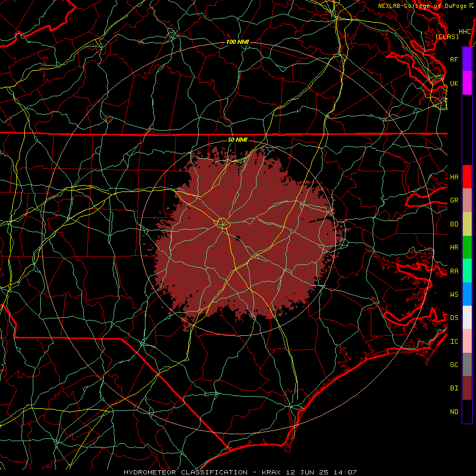The width and height of the screenshot is (476, 476).
Task: Click the BD yellow legend swatch
Action: (x=467, y=224)
